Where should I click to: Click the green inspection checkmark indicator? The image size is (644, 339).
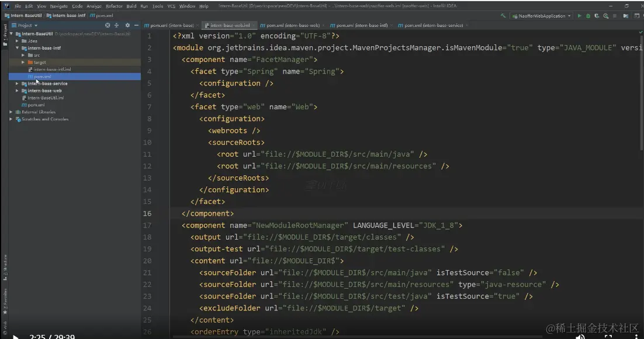pyautogui.click(x=640, y=32)
